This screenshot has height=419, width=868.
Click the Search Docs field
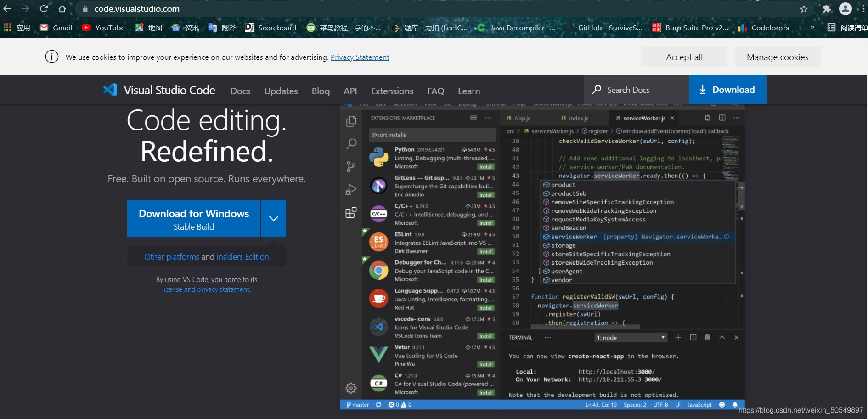tap(637, 90)
